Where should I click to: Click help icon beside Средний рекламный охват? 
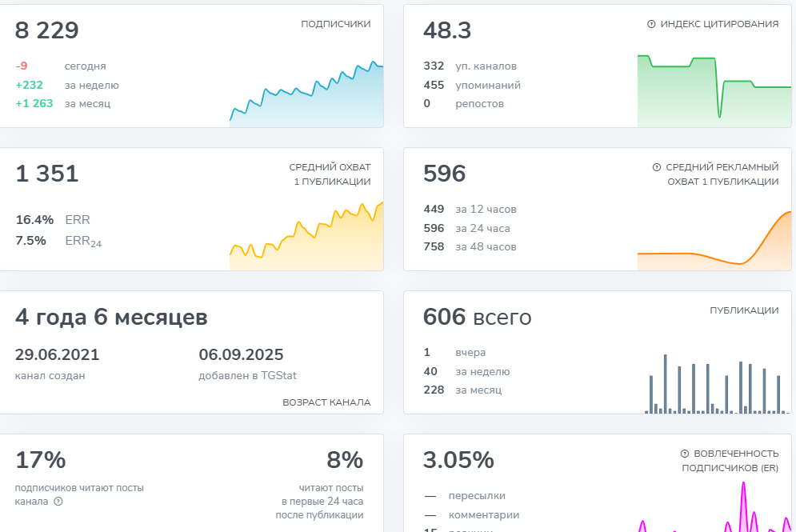[x=657, y=167]
